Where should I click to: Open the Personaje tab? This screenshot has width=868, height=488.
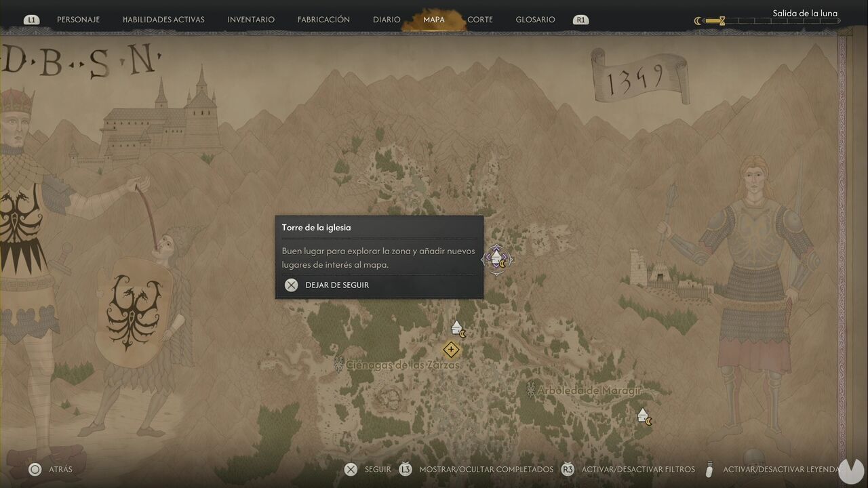click(x=78, y=20)
